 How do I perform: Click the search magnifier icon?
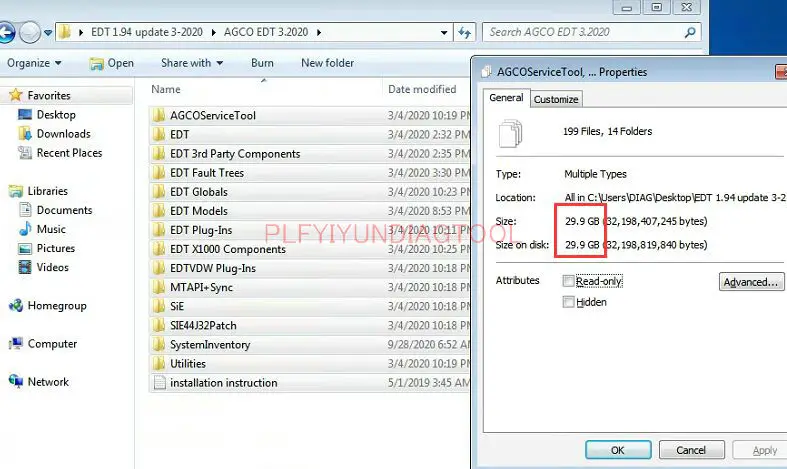[x=690, y=32]
